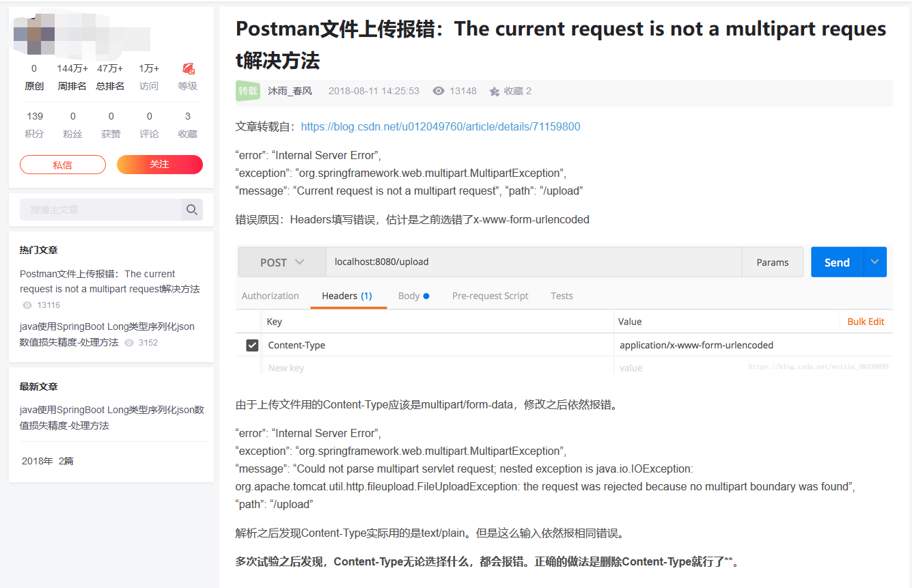This screenshot has width=912, height=588.
Task: Click the Params button
Action: pos(773,262)
